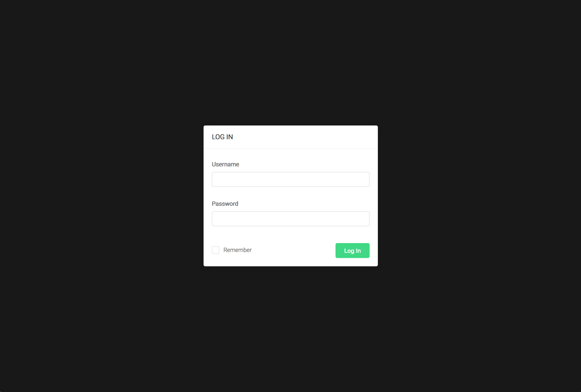Click the Password label
The height and width of the screenshot is (392, 581).
coord(225,204)
